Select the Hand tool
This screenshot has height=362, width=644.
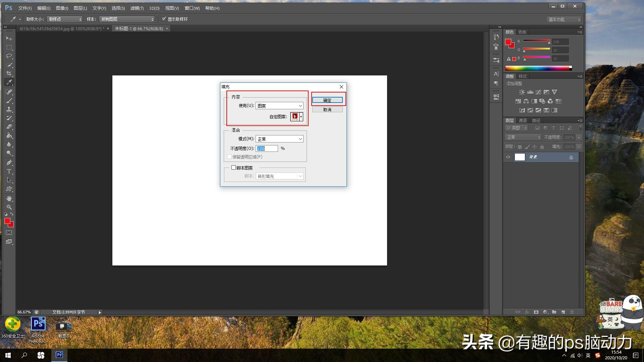9,198
